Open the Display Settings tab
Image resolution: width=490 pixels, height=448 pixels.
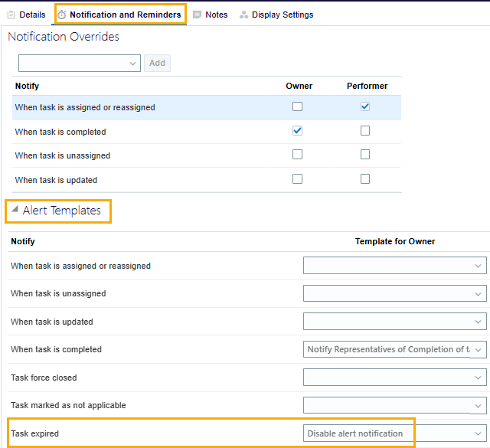click(x=276, y=15)
